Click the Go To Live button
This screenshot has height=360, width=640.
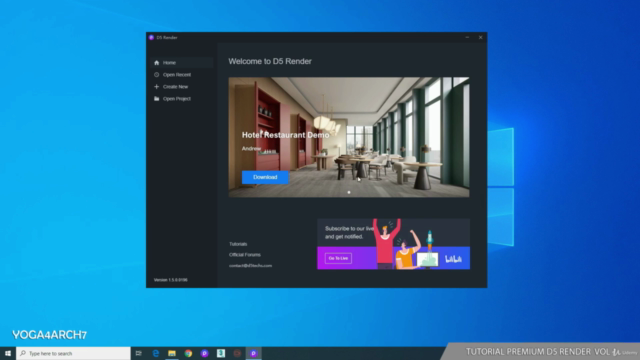pos(338,258)
